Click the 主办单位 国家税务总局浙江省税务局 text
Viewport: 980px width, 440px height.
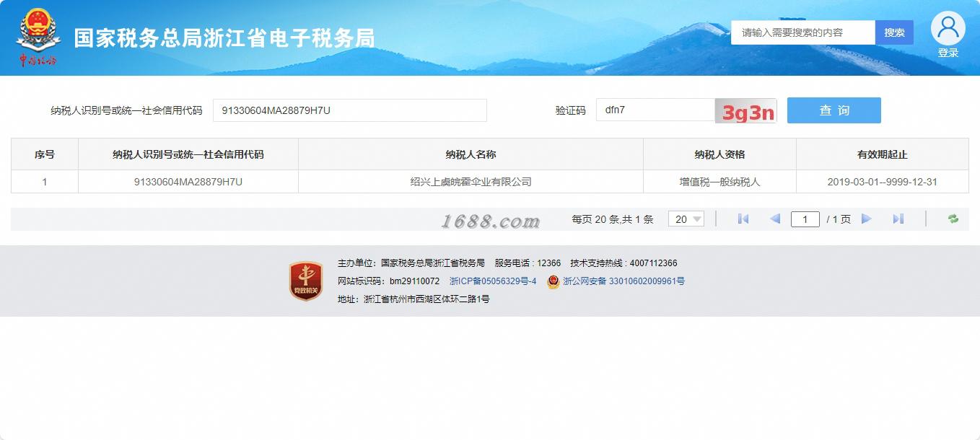411,263
